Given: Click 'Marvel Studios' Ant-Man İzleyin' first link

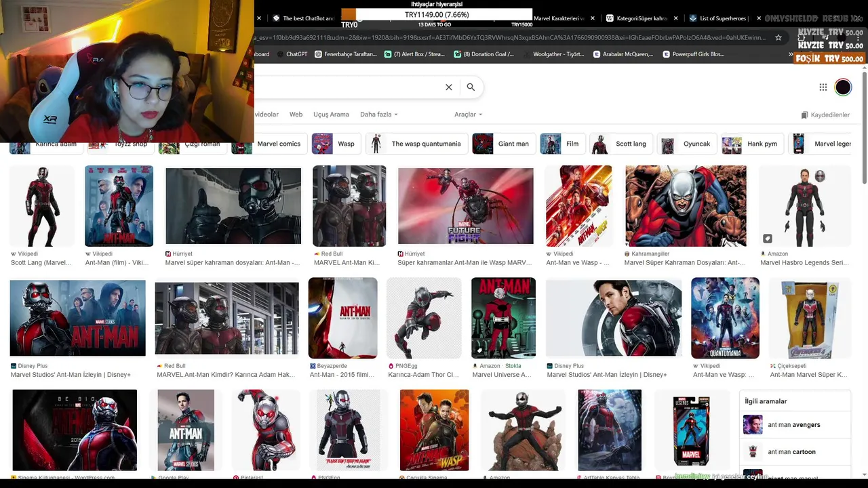Looking at the screenshot, I should pos(71,375).
